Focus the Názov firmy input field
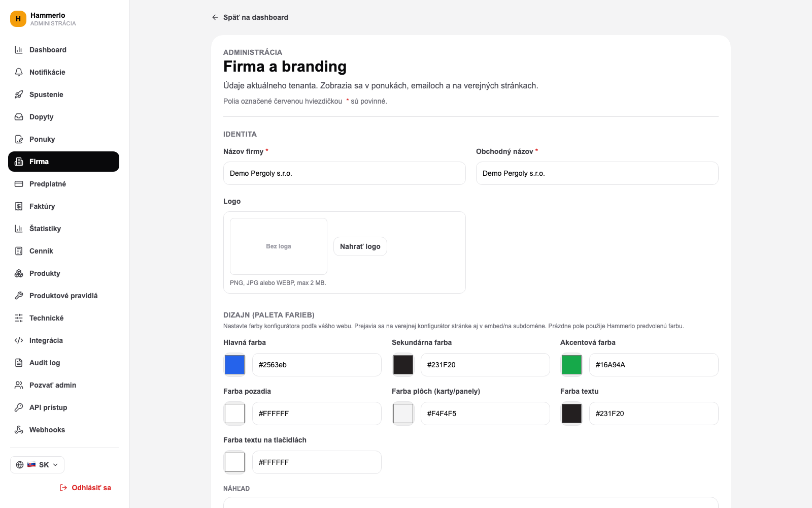 coord(345,173)
